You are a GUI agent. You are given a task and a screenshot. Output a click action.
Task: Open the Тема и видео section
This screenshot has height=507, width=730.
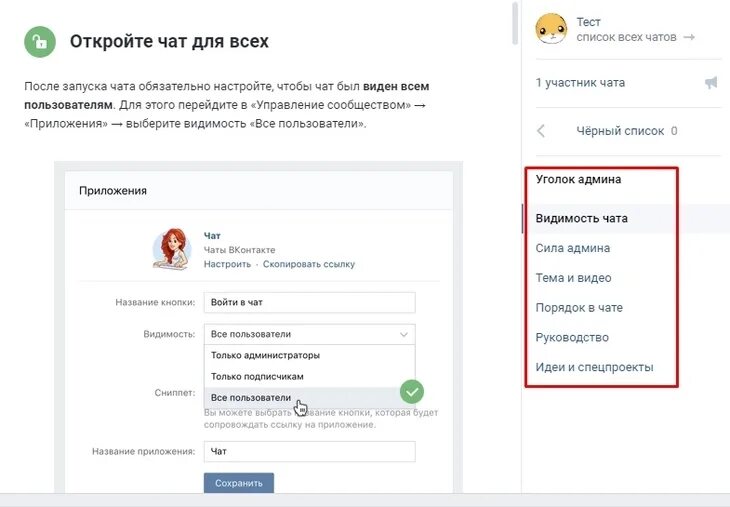574,278
